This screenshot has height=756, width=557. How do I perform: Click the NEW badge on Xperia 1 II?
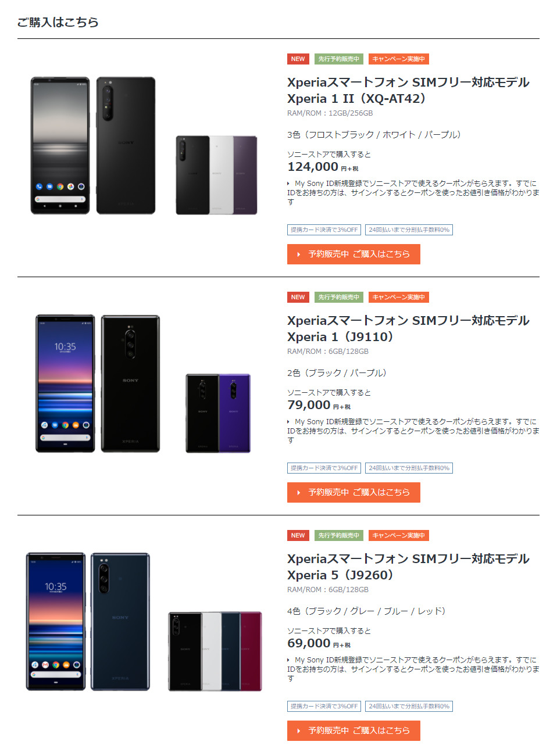click(298, 59)
